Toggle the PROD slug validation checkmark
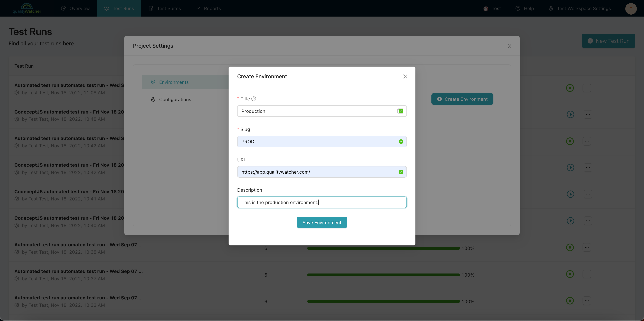 [401, 142]
